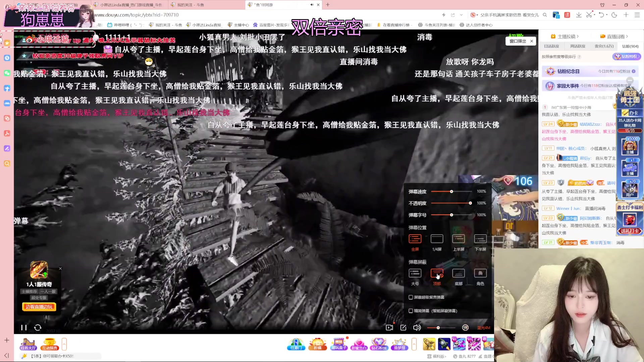Image resolution: width=644 pixels, height=362 pixels.
Task: Open the screenshot scissors tool
Action: pyautogui.click(x=589, y=15)
